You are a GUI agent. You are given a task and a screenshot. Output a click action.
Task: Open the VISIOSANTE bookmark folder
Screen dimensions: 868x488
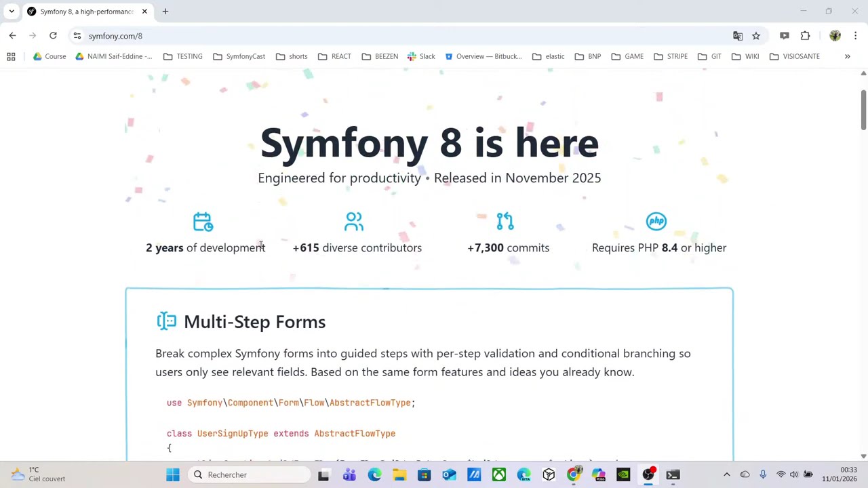[795, 56]
